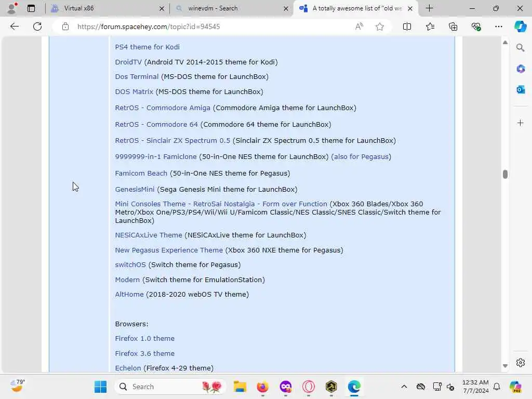Open the Dos Terminal link
This screenshot has height=399, width=532.
137,76
